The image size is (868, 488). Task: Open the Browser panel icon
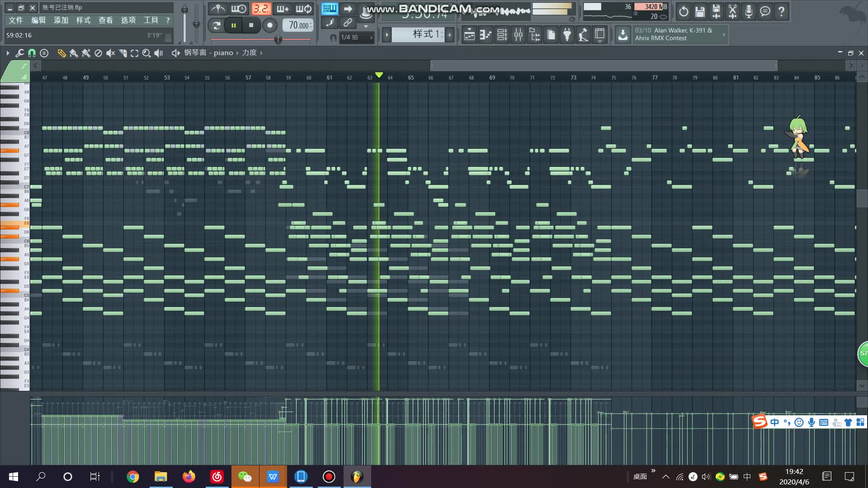pos(534,35)
